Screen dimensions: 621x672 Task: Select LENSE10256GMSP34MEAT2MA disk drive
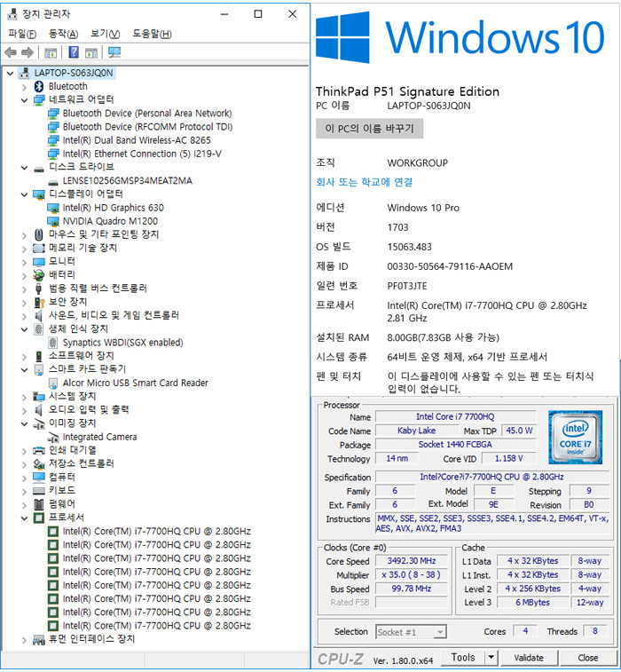[127, 181]
